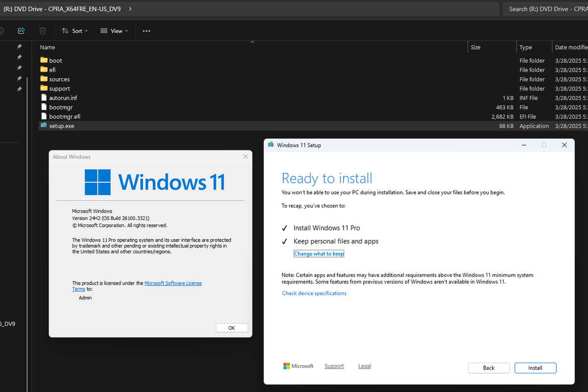Screen dimensions: 588x392
Task: Open 'Check device specifications' link
Action: (314, 293)
